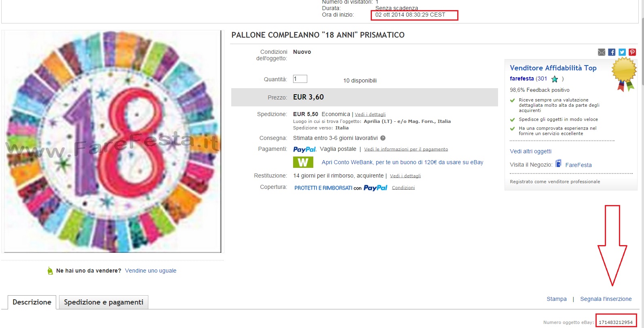The height and width of the screenshot is (328, 644).
Task: Click the store door icon beside FareFesta
Action: (558, 164)
